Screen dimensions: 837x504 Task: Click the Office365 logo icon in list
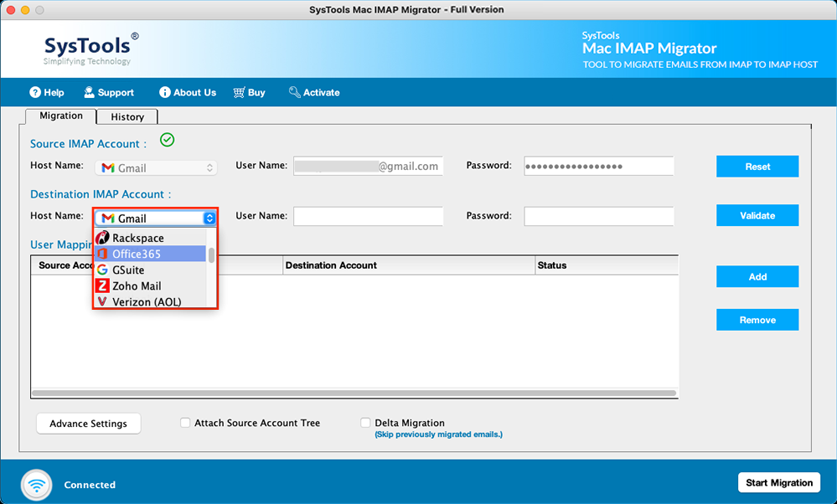coord(102,254)
